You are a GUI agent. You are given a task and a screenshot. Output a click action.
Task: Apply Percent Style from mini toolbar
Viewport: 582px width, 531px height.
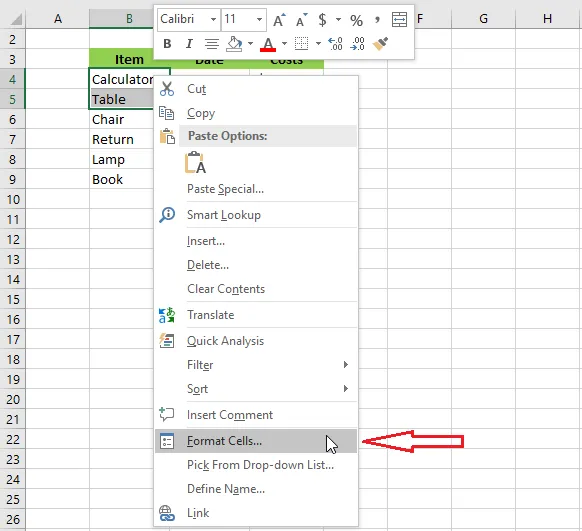(356, 20)
